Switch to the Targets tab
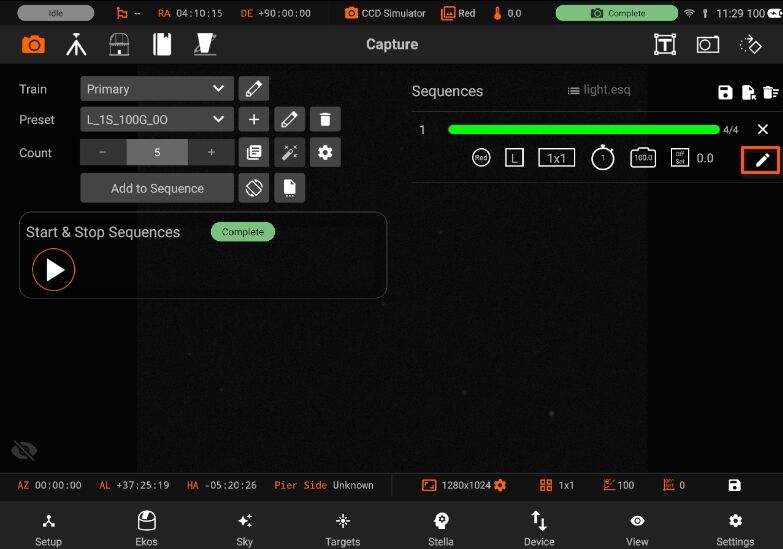 (x=343, y=530)
